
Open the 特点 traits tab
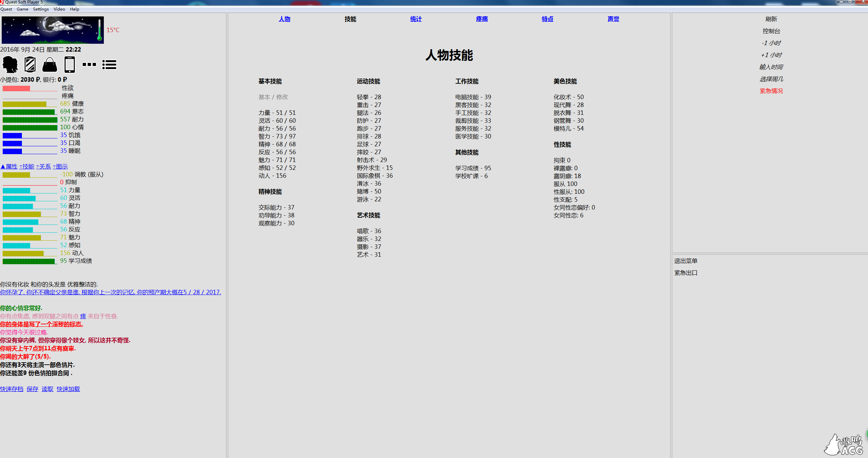[547, 19]
